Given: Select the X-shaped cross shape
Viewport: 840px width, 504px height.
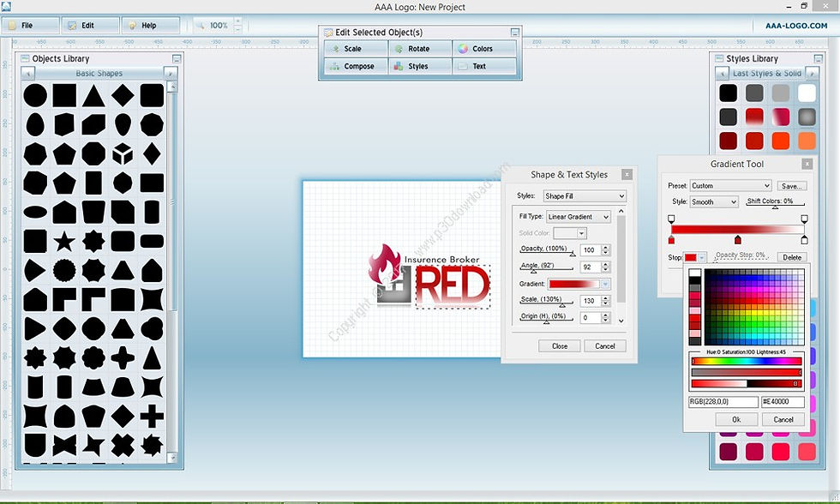Looking at the screenshot, I should tap(123, 445).
